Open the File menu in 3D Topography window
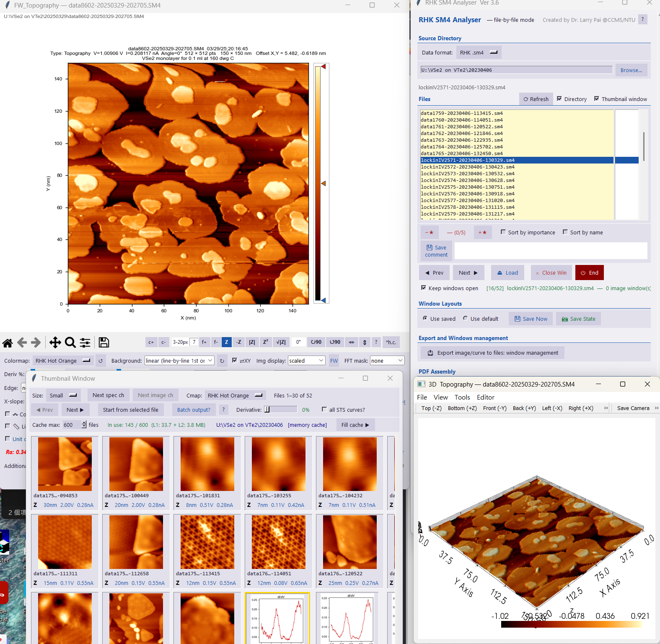The height and width of the screenshot is (644, 660). click(422, 397)
